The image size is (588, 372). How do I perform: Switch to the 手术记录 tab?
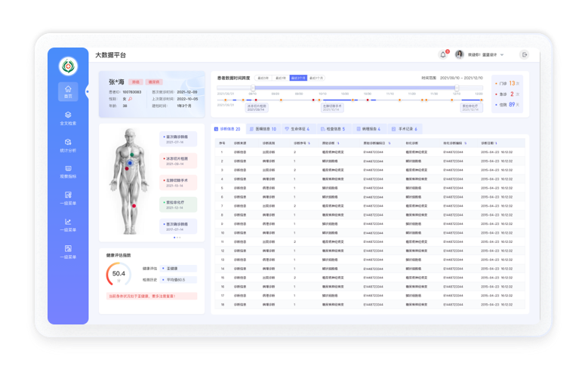click(x=406, y=129)
